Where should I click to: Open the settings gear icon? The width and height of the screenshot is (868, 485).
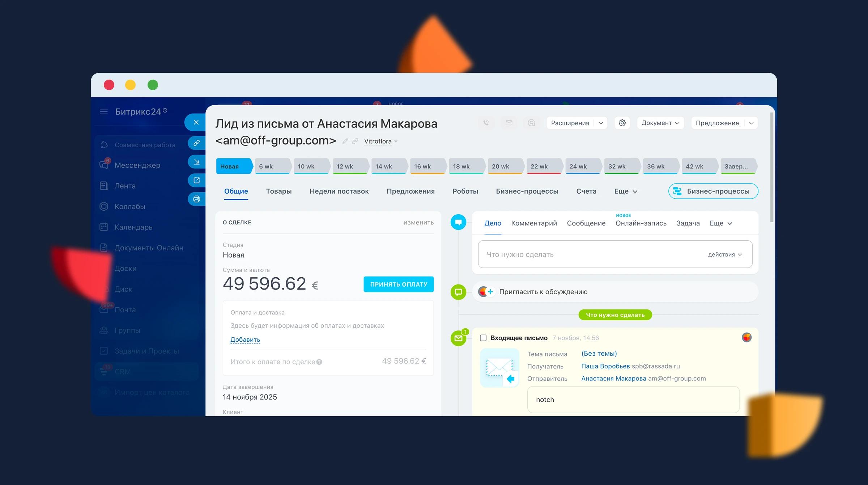622,123
